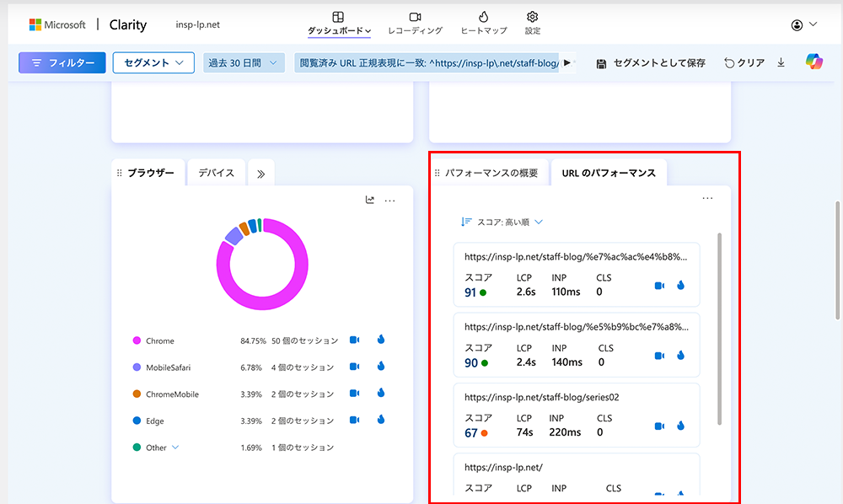Click the visited URL regex filter chip

click(428, 63)
